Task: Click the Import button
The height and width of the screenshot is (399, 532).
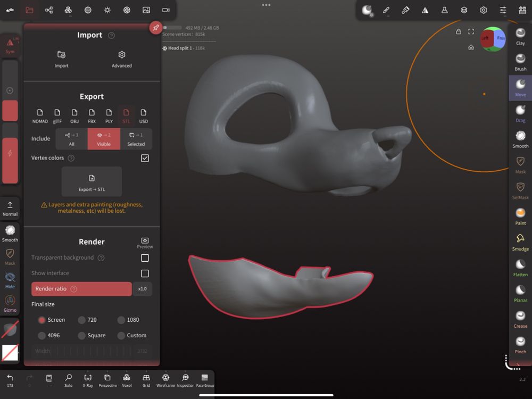Action: point(61,59)
